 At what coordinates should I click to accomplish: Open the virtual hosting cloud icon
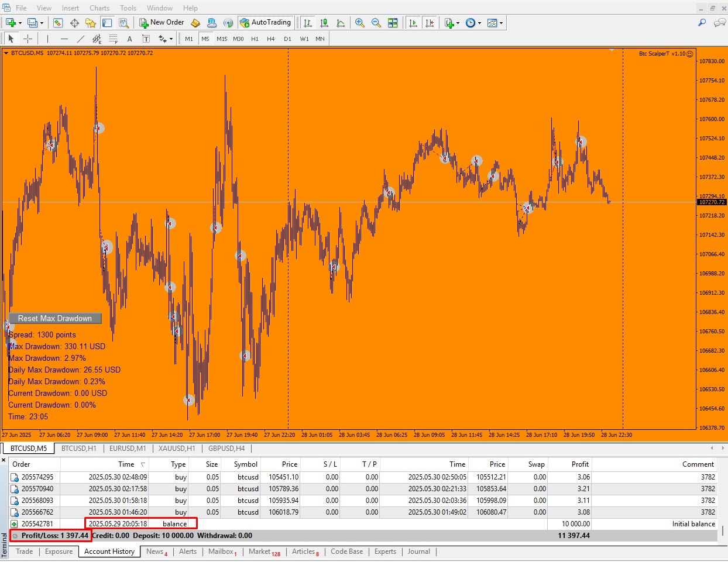pyautogui.click(x=212, y=23)
